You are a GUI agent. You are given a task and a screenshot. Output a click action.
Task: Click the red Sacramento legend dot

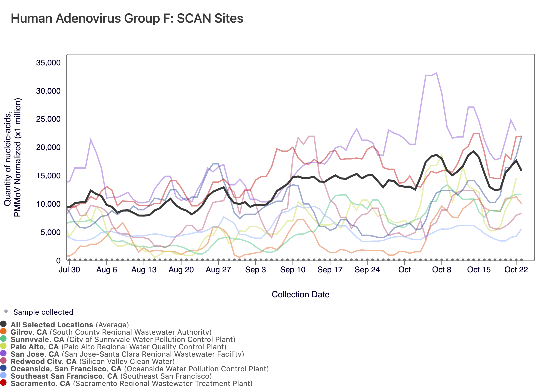coord(4,383)
